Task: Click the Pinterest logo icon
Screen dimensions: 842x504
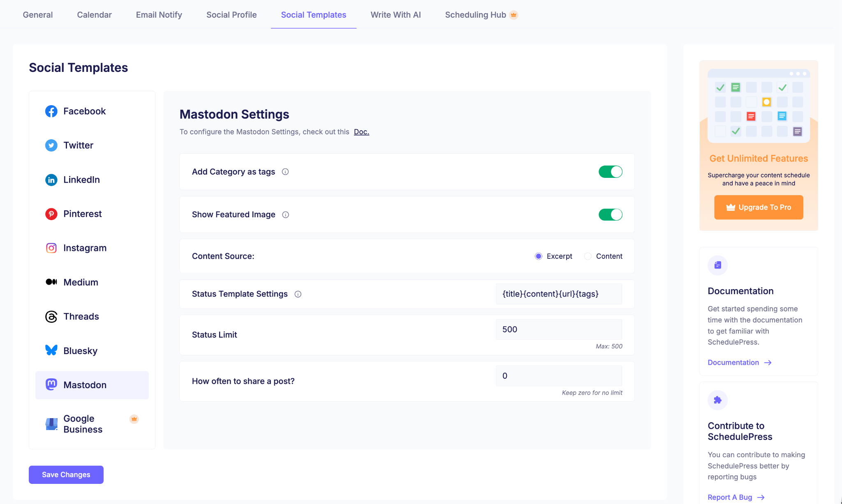Action: click(51, 214)
